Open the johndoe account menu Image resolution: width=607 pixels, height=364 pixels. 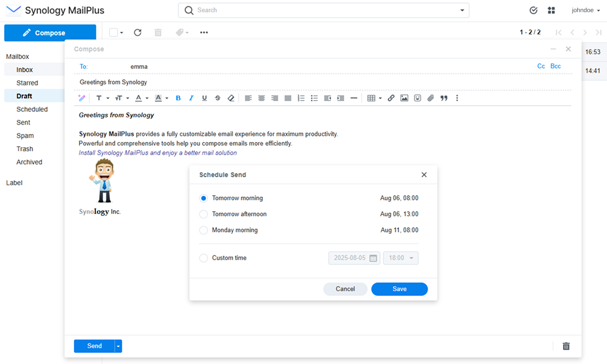tap(586, 10)
